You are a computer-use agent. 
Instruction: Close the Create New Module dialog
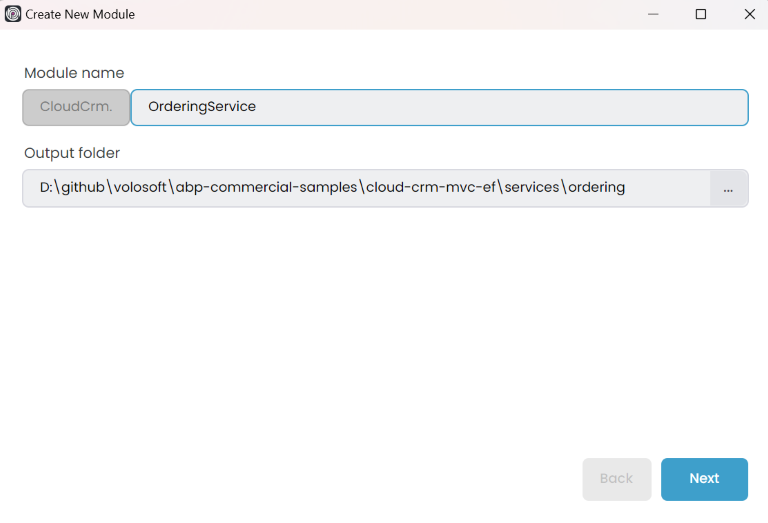click(749, 14)
